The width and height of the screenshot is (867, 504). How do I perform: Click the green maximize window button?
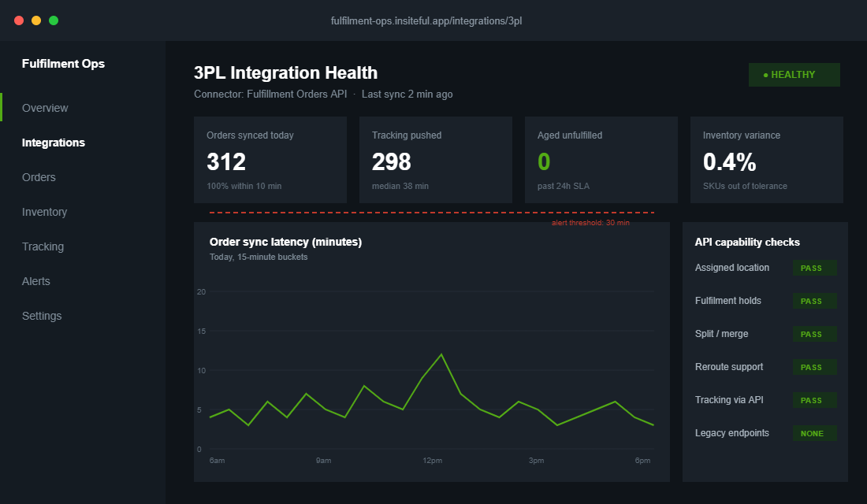(x=54, y=20)
